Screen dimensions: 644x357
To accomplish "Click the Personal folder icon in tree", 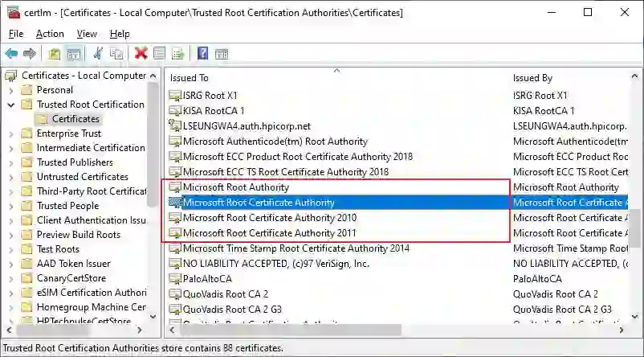I will click(26, 90).
